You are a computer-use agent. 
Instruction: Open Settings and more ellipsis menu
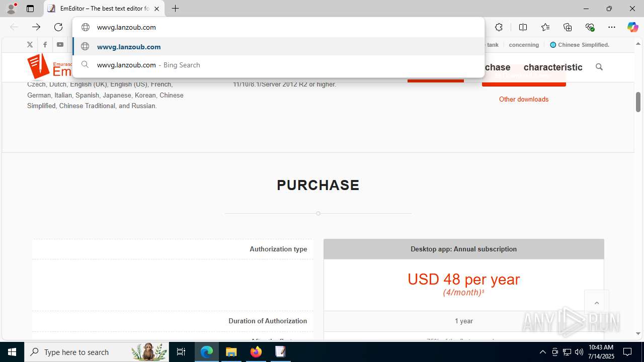tap(612, 27)
